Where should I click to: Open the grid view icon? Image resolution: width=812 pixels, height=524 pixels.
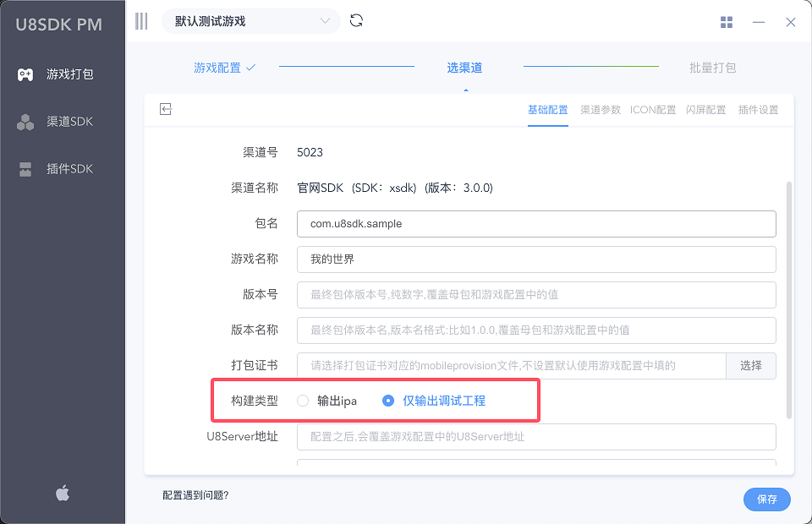pos(727,22)
